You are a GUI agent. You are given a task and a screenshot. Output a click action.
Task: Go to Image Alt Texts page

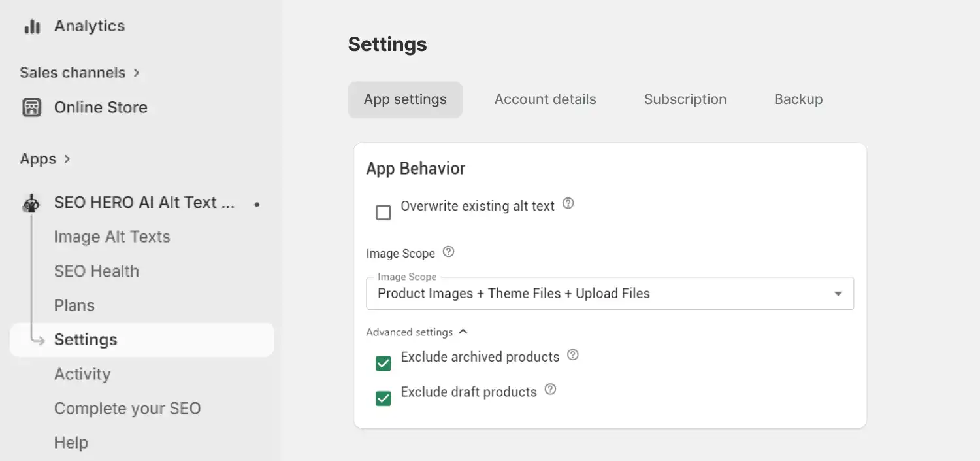click(x=112, y=237)
